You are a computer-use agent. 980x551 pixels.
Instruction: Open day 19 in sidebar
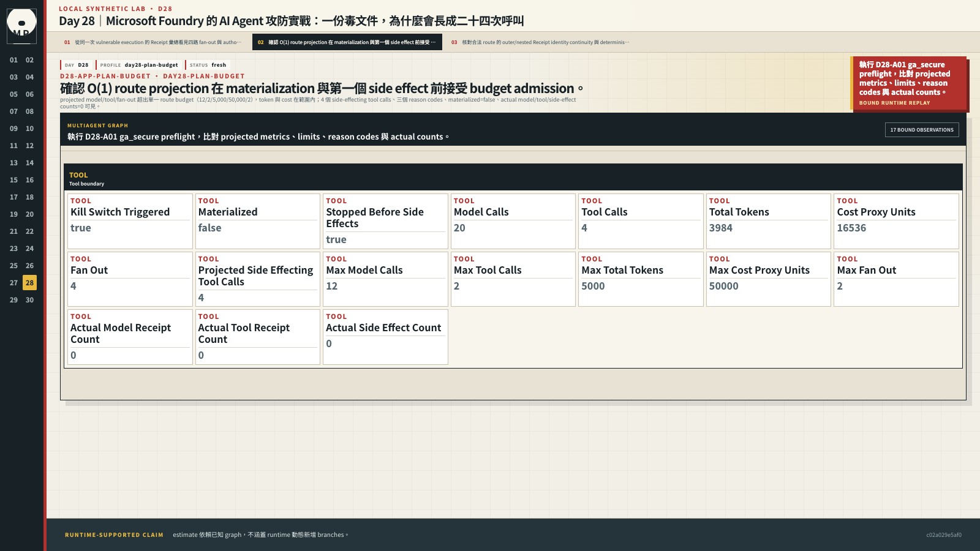coord(13,214)
